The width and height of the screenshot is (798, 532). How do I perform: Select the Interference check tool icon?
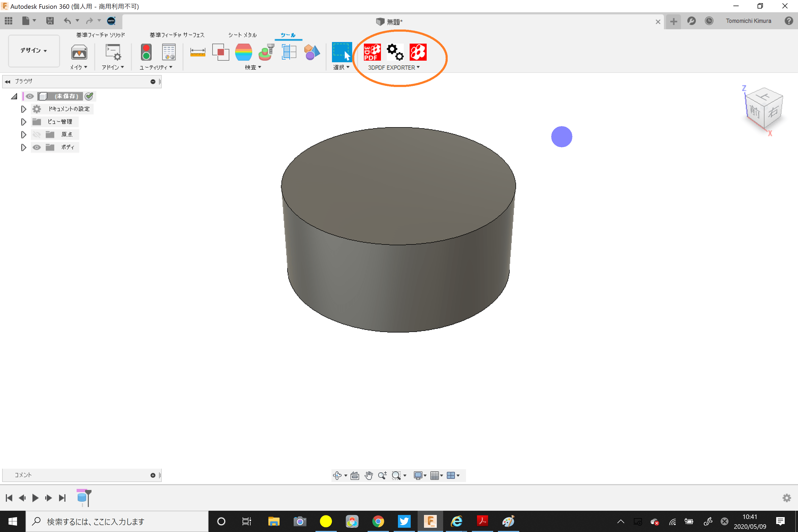point(221,52)
